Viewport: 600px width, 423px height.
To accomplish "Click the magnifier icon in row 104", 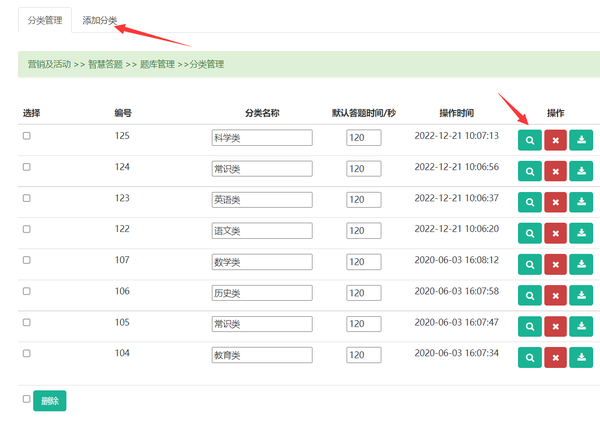I will 530,358.
